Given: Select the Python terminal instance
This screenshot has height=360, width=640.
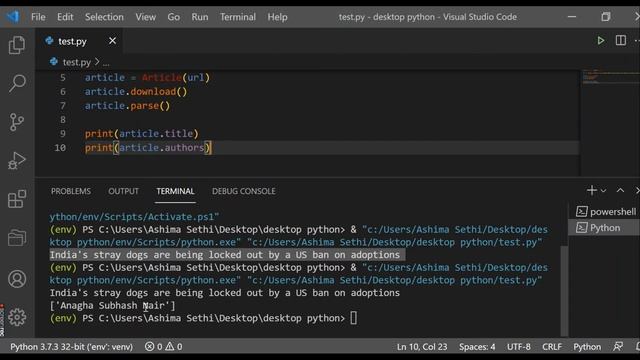Looking at the screenshot, I should (x=604, y=228).
